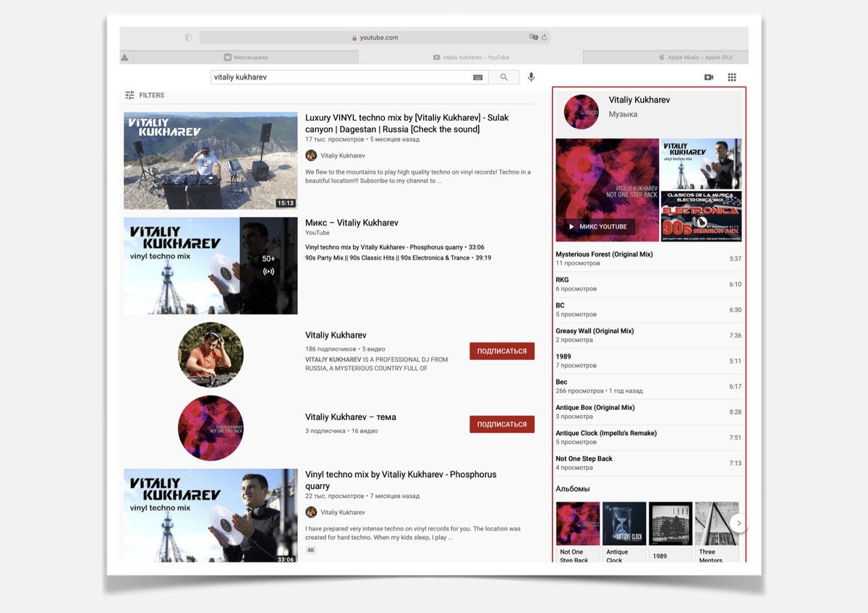
Task: Click the 4K badge under Phosphorus quarry video
Action: coord(311,550)
